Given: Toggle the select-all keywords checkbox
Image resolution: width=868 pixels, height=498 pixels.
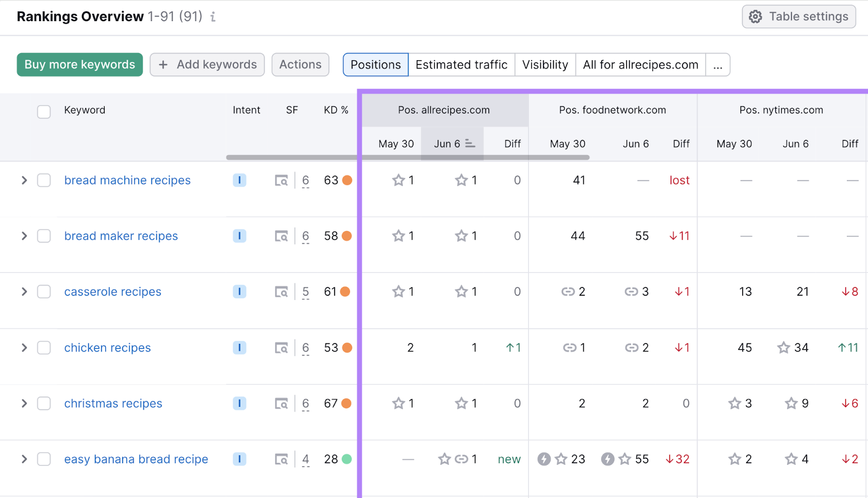Looking at the screenshot, I should point(44,112).
